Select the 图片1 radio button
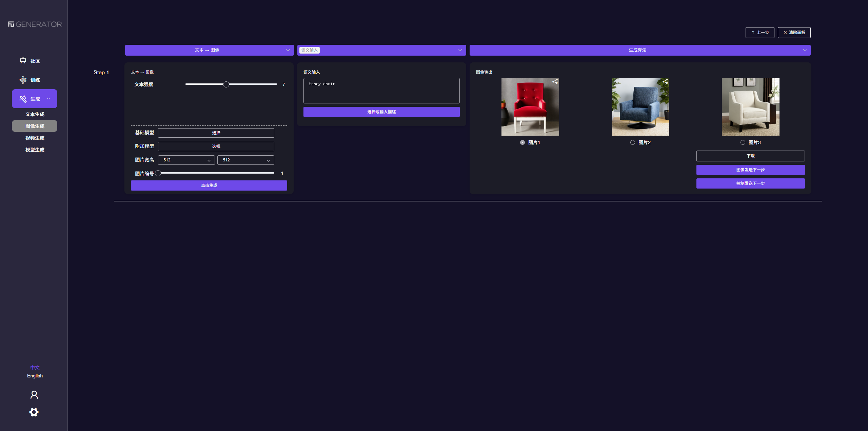This screenshot has height=431, width=868. (x=522, y=142)
